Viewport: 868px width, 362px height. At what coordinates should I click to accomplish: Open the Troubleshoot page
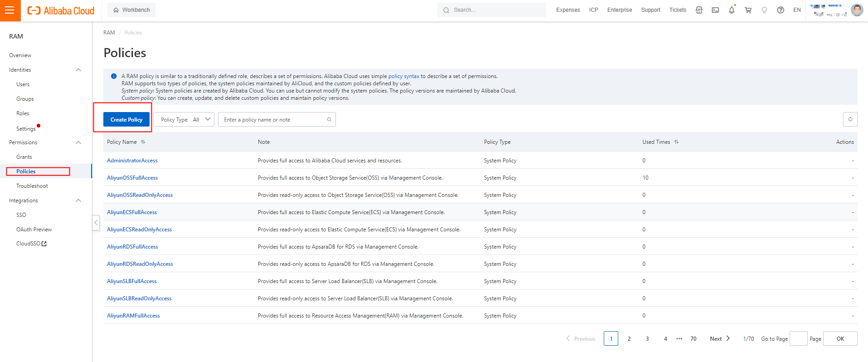pos(32,186)
